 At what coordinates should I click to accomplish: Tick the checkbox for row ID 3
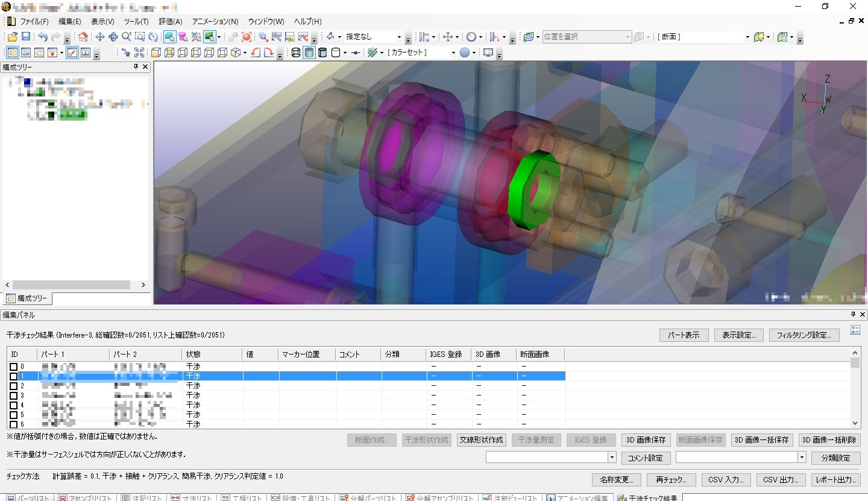point(13,395)
